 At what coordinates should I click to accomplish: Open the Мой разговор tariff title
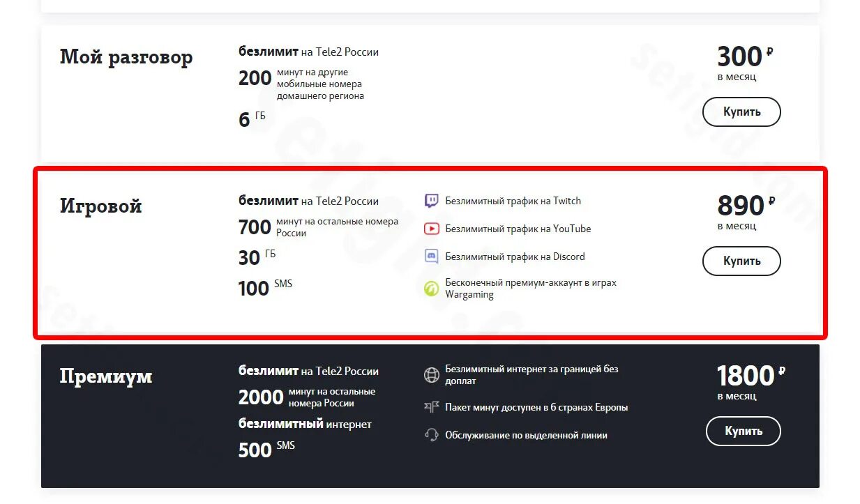(x=126, y=57)
